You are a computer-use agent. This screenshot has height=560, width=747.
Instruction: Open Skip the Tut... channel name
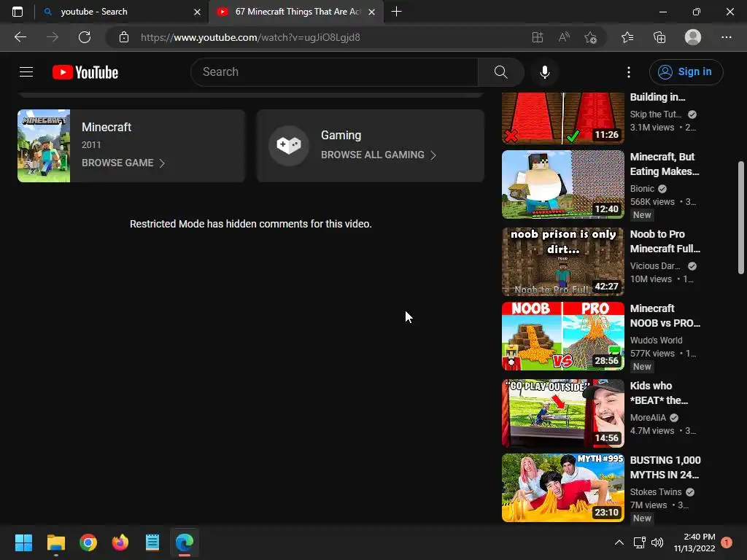[656, 114]
